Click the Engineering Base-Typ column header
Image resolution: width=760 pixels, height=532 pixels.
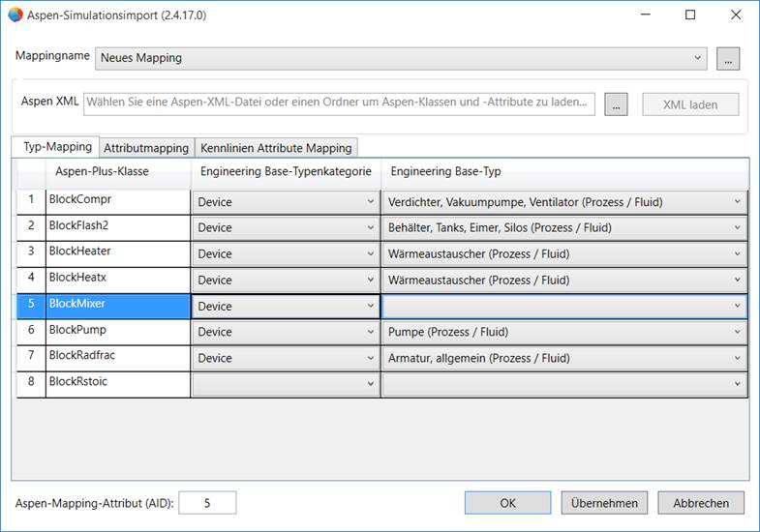(x=564, y=172)
